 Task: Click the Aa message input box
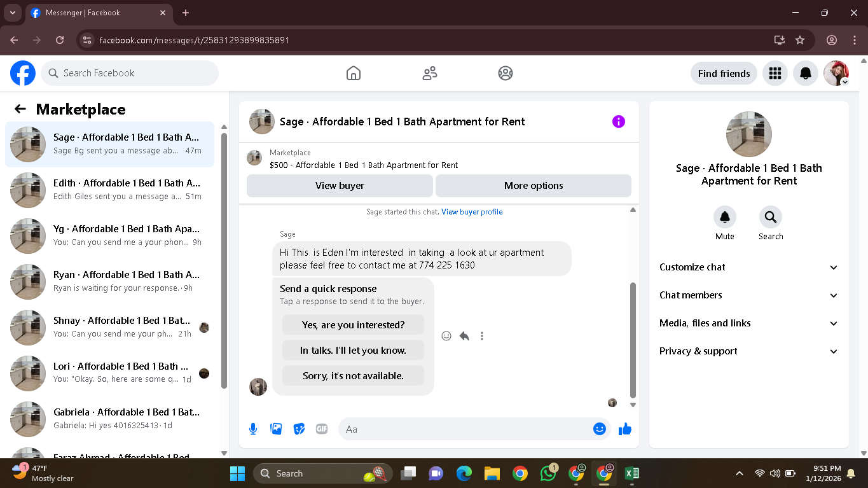pos(474,429)
